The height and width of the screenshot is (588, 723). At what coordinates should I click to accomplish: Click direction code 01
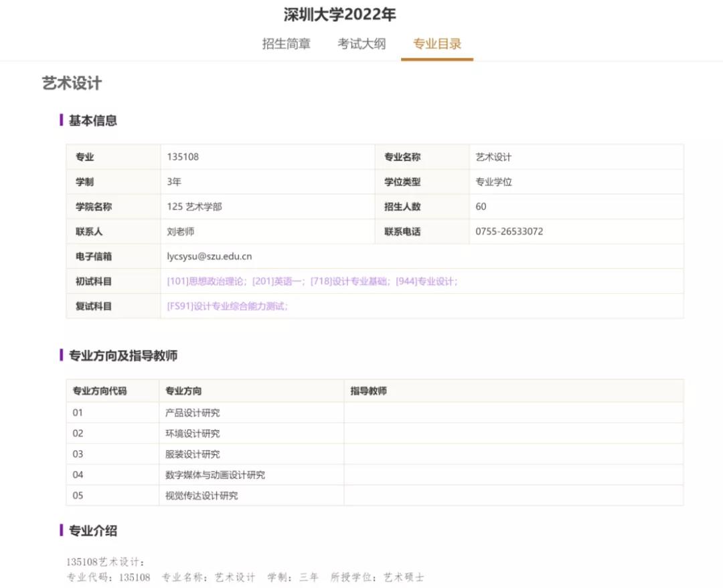(78, 413)
